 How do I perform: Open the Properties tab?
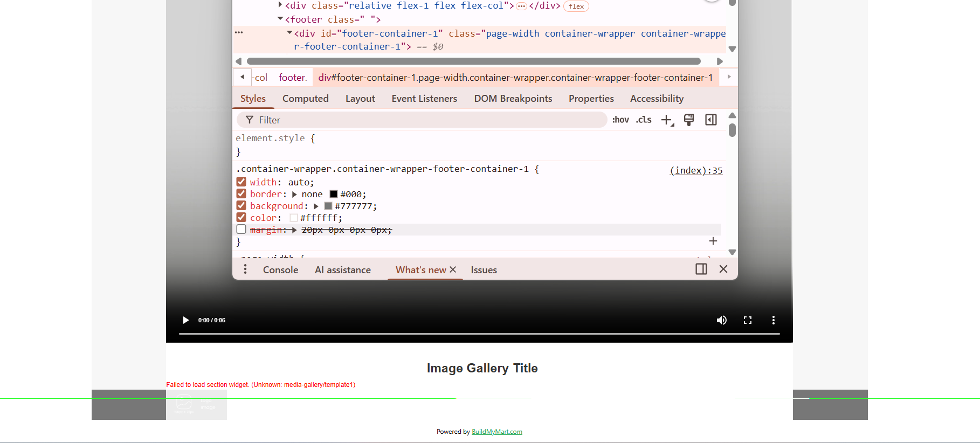click(x=591, y=99)
